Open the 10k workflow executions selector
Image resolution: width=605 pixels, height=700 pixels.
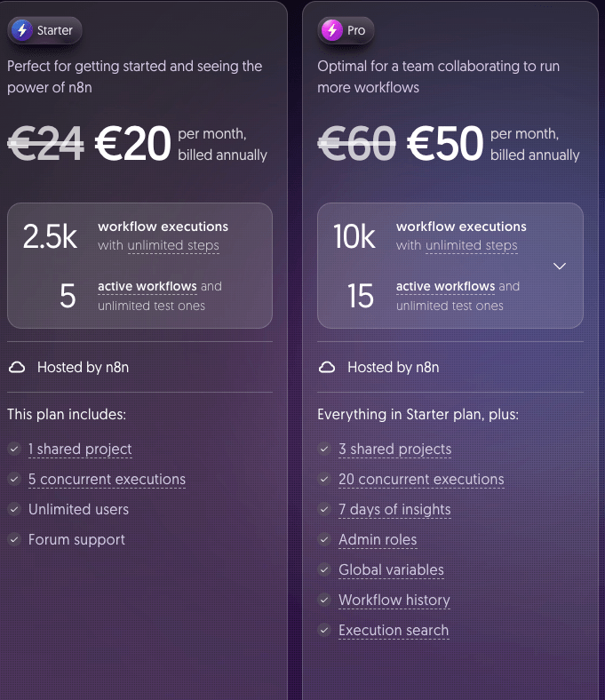(x=450, y=266)
